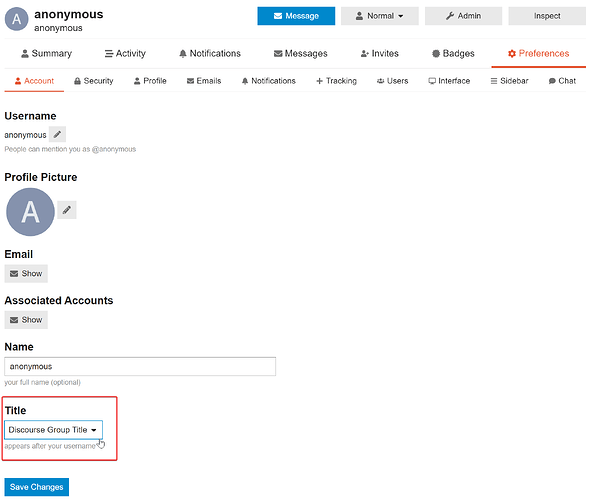602x500 pixels.
Task: Click the certificate icon on Badges tab
Action: click(436, 54)
